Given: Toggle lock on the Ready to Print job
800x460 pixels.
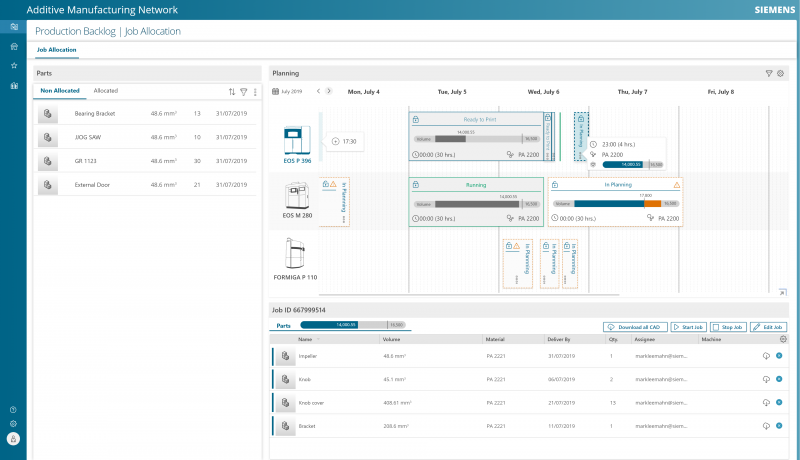Looking at the screenshot, I should coord(415,119).
